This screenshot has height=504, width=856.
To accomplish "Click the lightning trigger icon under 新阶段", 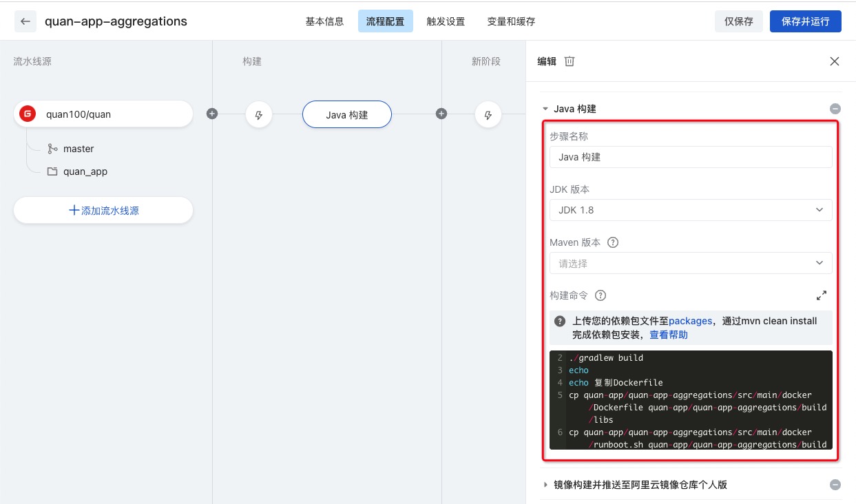I will [488, 114].
